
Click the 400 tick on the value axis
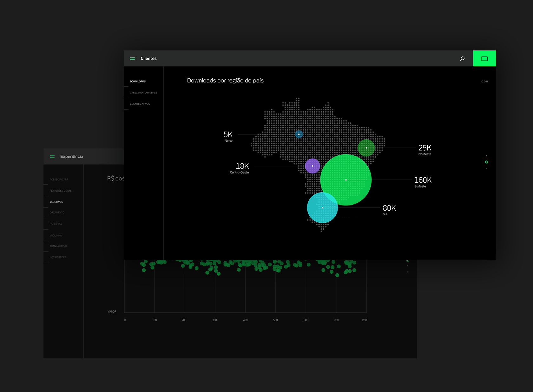click(x=245, y=320)
